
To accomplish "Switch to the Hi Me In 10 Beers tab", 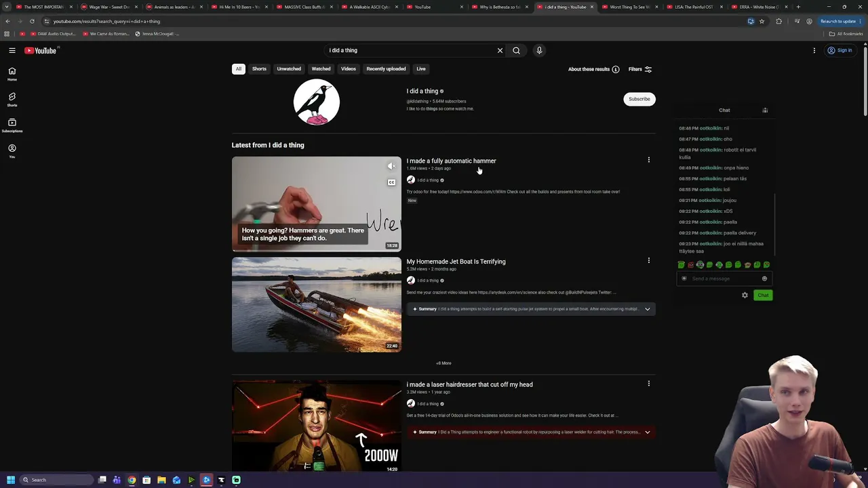I will tap(239, 7).
